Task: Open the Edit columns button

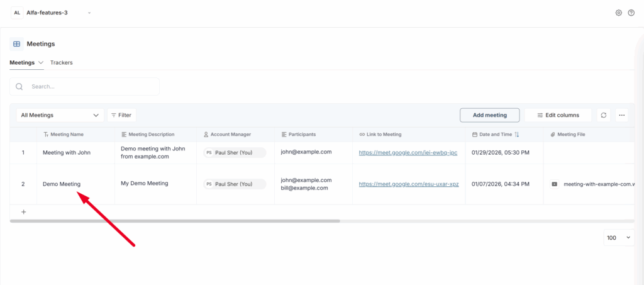Action: click(557, 115)
